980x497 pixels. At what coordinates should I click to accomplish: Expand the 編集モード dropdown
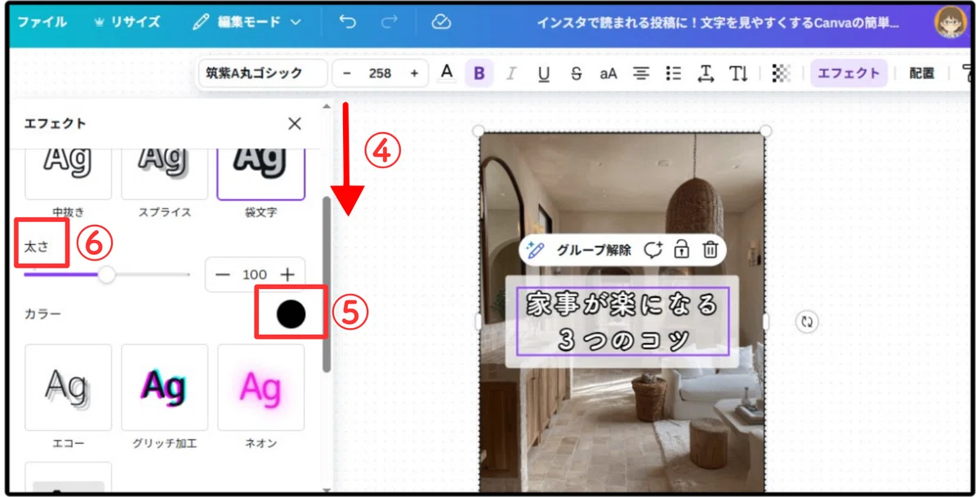(247, 22)
